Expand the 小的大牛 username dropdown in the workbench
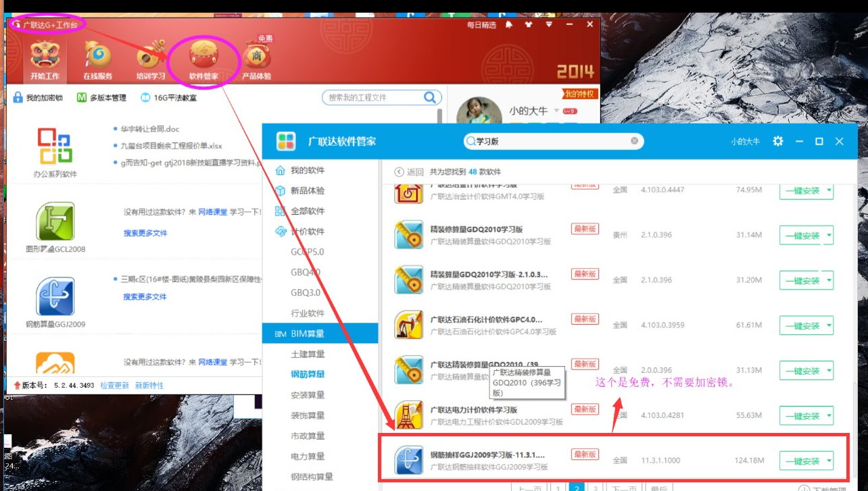The height and width of the screenshot is (491, 868). [557, 111]
